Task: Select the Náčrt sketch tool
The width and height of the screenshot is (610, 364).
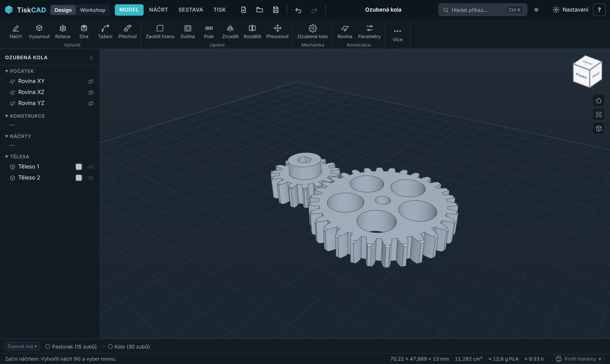Action: [x=16, y=32]
